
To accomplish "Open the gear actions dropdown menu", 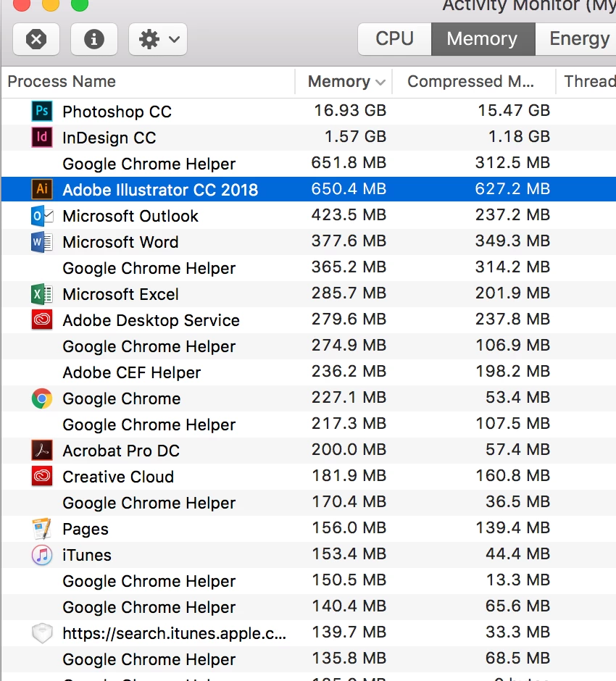I will (158, 40).
